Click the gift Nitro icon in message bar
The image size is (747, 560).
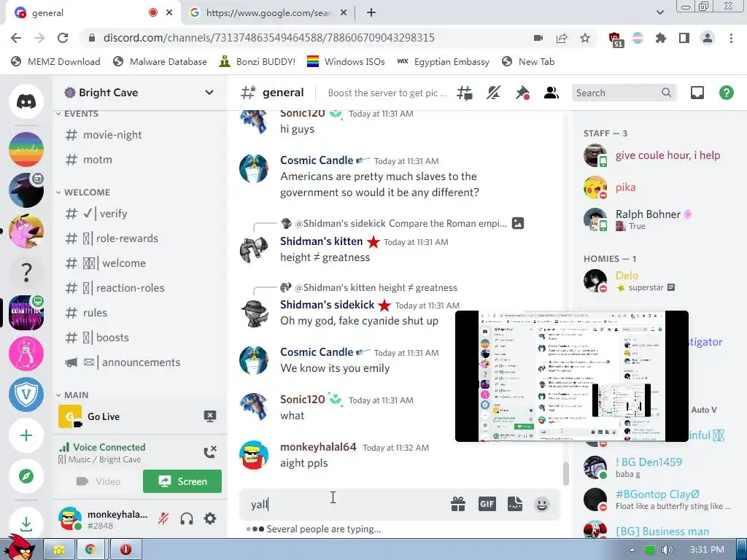(458, 504)
